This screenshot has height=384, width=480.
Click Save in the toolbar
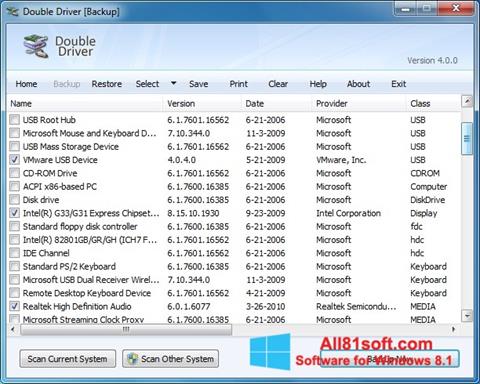point(199,84)
